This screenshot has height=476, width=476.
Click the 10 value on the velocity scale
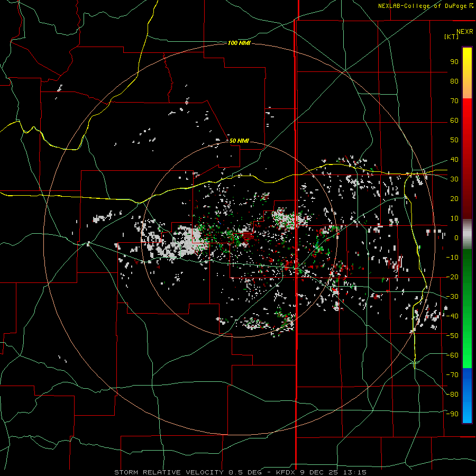tap(454, 218)
